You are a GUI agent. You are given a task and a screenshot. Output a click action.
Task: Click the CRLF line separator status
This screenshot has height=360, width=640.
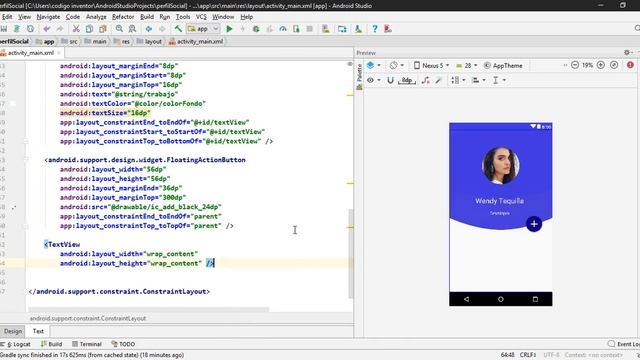(x=527, y=355)
